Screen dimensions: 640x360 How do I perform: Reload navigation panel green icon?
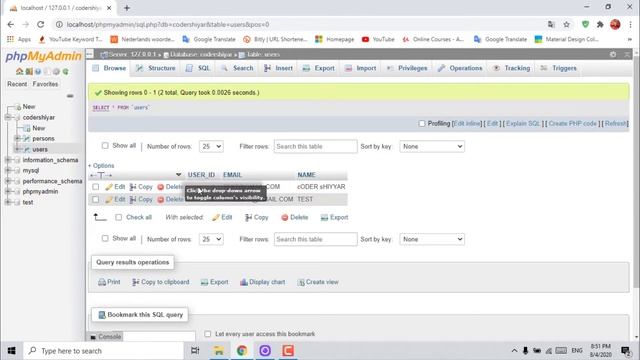(65, 71)
